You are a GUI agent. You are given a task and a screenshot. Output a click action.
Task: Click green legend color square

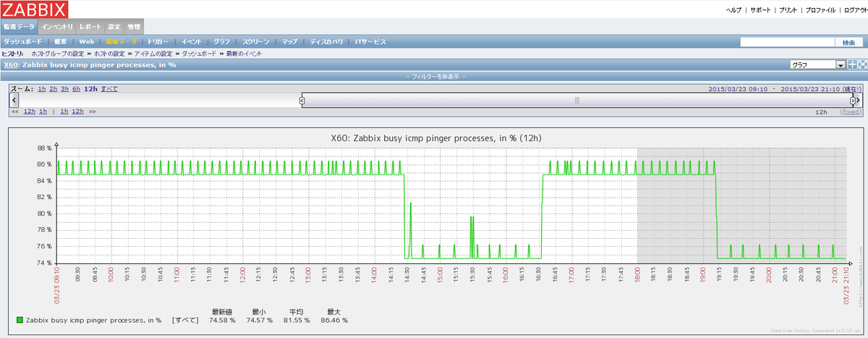[x=20, y=319]
